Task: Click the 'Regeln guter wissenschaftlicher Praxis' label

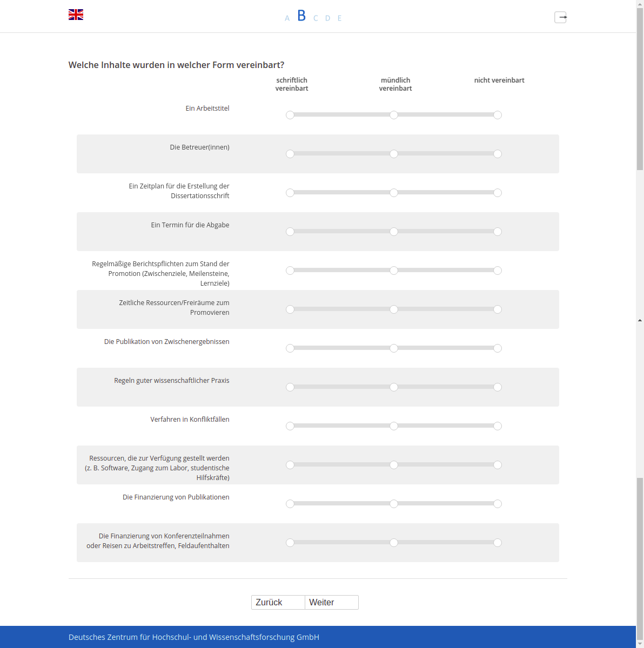Action: tap(172, 381)
